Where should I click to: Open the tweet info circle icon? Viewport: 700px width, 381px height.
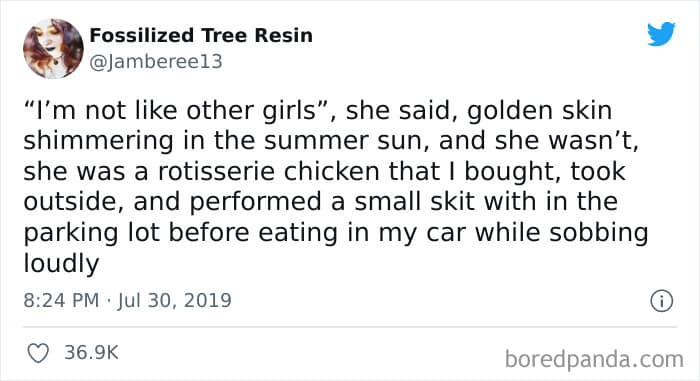[661, 301]
